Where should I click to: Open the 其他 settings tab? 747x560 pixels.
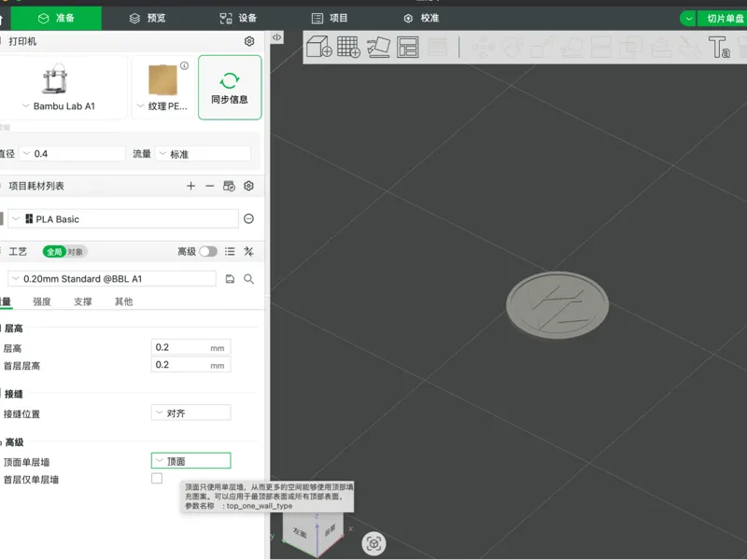(123, 301)
